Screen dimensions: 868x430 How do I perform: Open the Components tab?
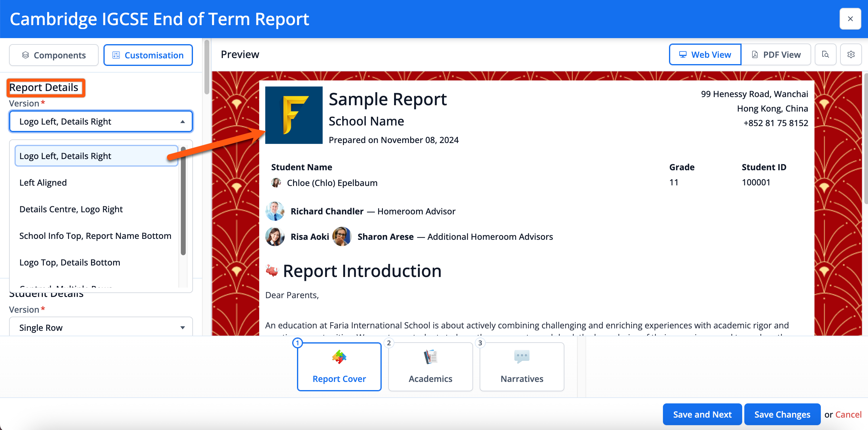tap(54, 55)
